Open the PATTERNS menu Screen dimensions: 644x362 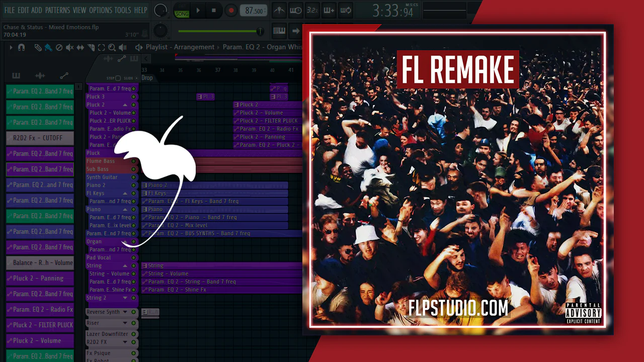57,10
